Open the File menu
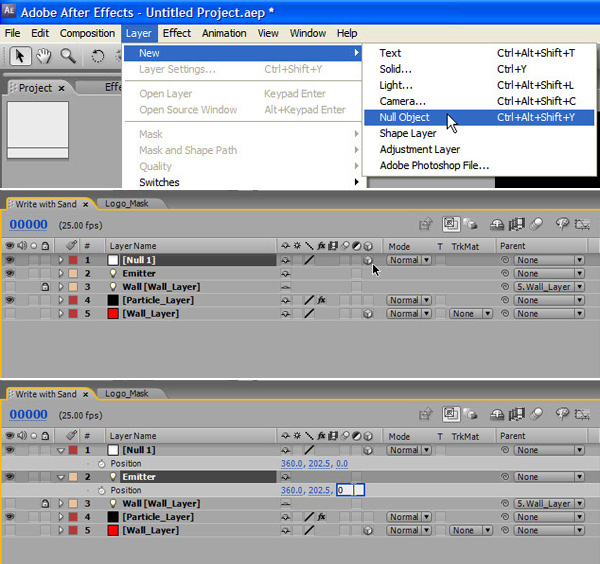Screen dimensions: 600x564 coord(13,33)
